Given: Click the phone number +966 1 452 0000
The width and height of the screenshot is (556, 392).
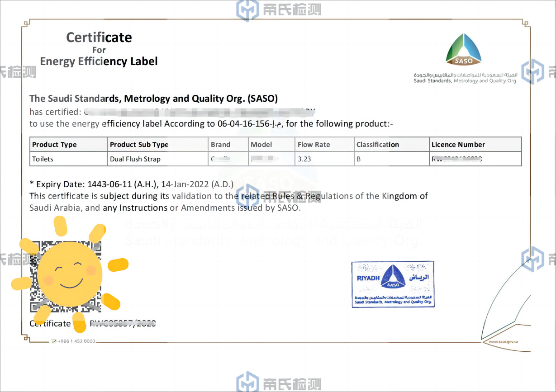Looking at the screenshot, I should [x=76, y=341].
